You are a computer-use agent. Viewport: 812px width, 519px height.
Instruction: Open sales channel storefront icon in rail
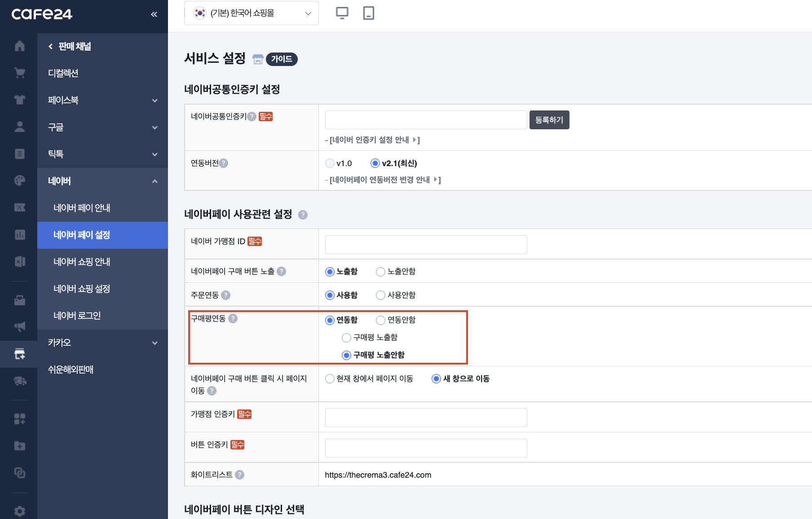point(19,354)
